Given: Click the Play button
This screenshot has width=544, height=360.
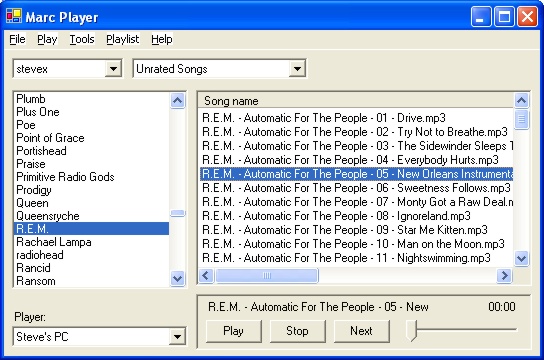Looking at the screenshot, I should tap(233, 331).
